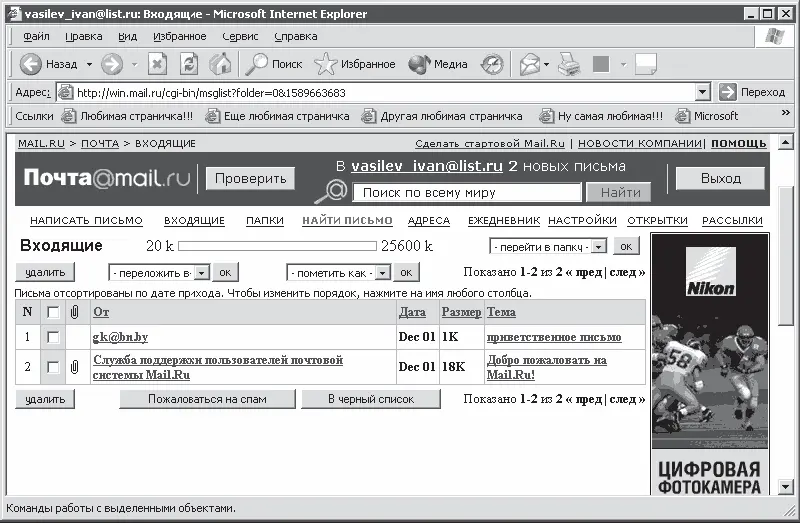
Task: Open the Forward button dropdown arrow
Action: (x=134, y=65)
